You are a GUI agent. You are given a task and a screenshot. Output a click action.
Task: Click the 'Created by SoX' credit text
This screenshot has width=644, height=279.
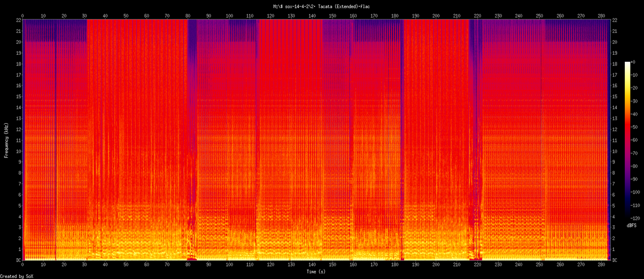pos(17,276)
